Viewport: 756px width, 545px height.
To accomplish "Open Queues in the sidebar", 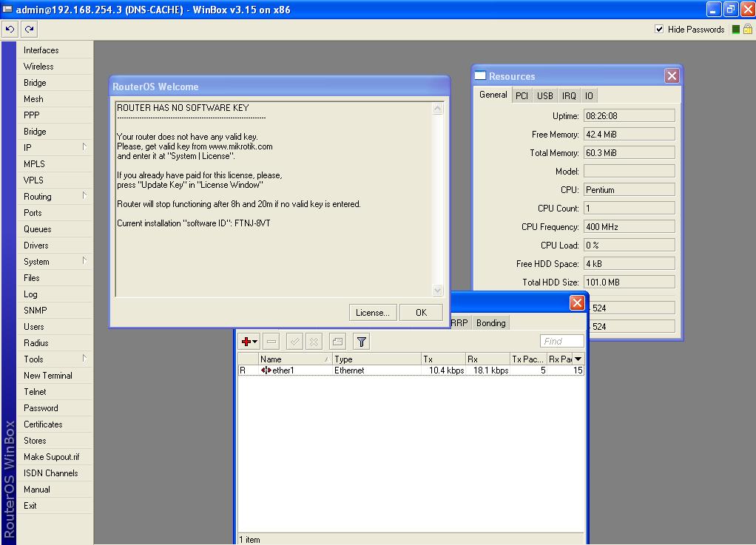I will 55,229.
